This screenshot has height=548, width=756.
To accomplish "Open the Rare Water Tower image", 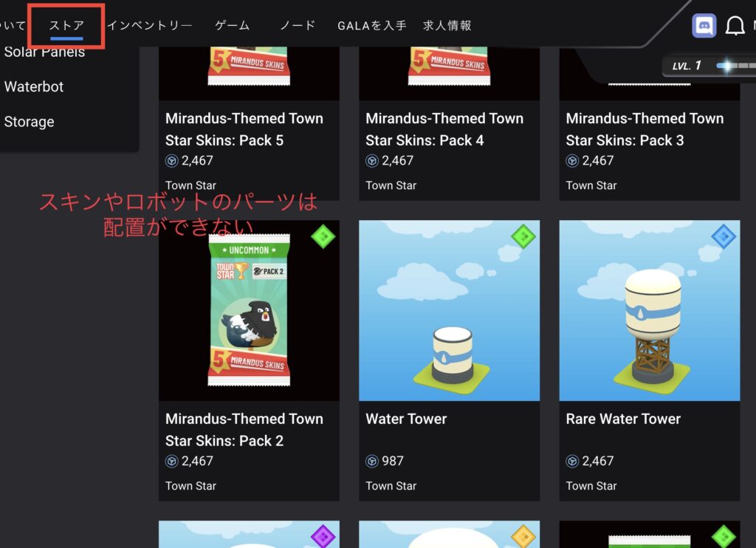I will click(650, 311).
